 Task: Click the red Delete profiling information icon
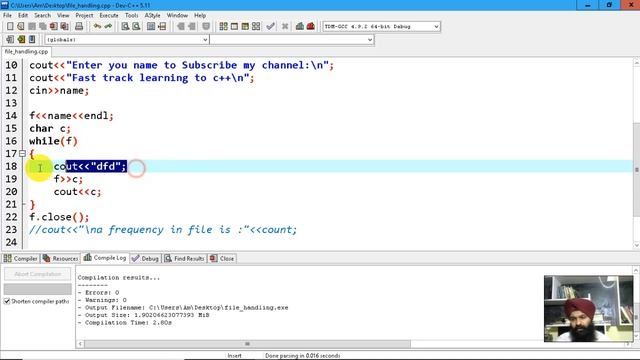311,27
